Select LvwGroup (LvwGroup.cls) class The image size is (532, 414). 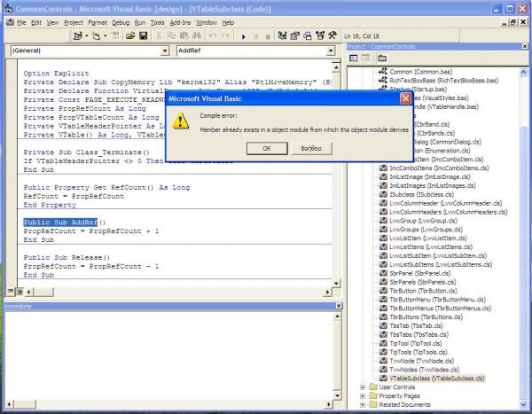point(423,221)
